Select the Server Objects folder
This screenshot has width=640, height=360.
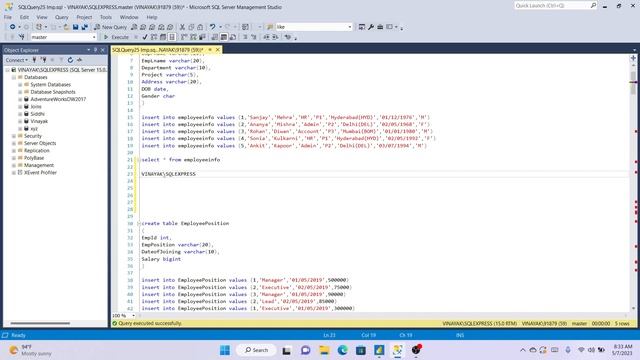(40, 143)
